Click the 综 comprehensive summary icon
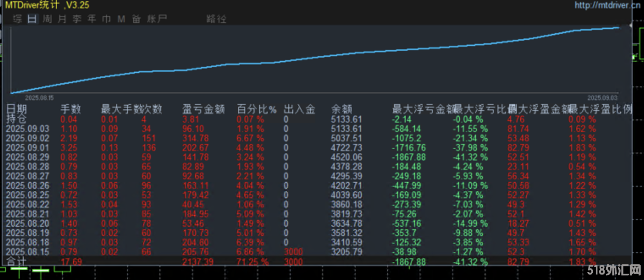 (x=17, y=19)
